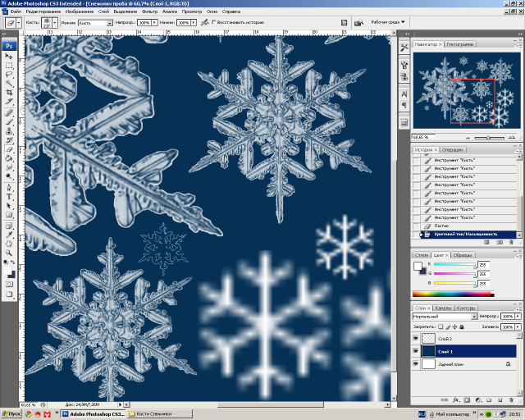The image size is (525, 420).
Task: Select the Type tool
Action: pyautogui.click(x=9, y=197)
